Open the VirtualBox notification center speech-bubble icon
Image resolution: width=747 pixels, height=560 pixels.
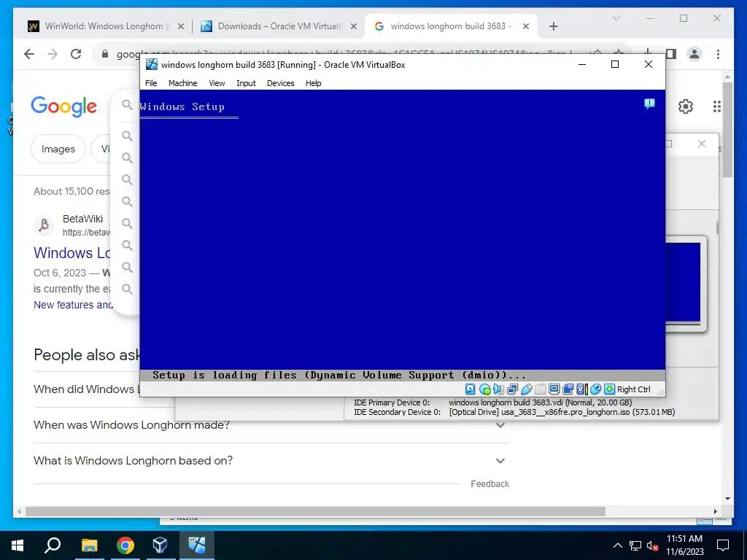tap(649, 104)
